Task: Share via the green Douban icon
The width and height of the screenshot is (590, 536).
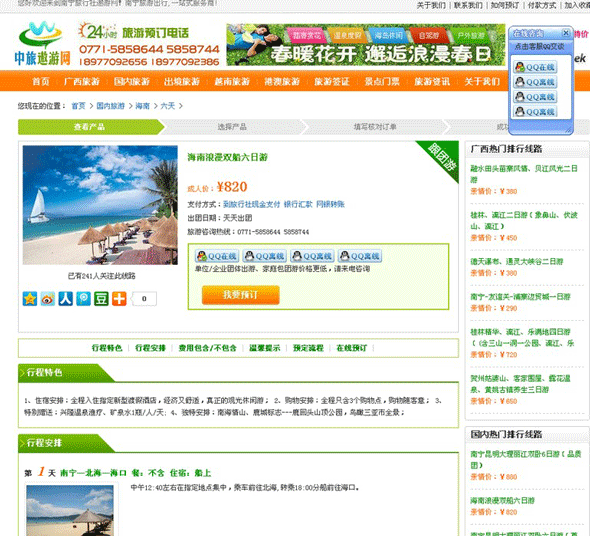Action: coord(101,298)
